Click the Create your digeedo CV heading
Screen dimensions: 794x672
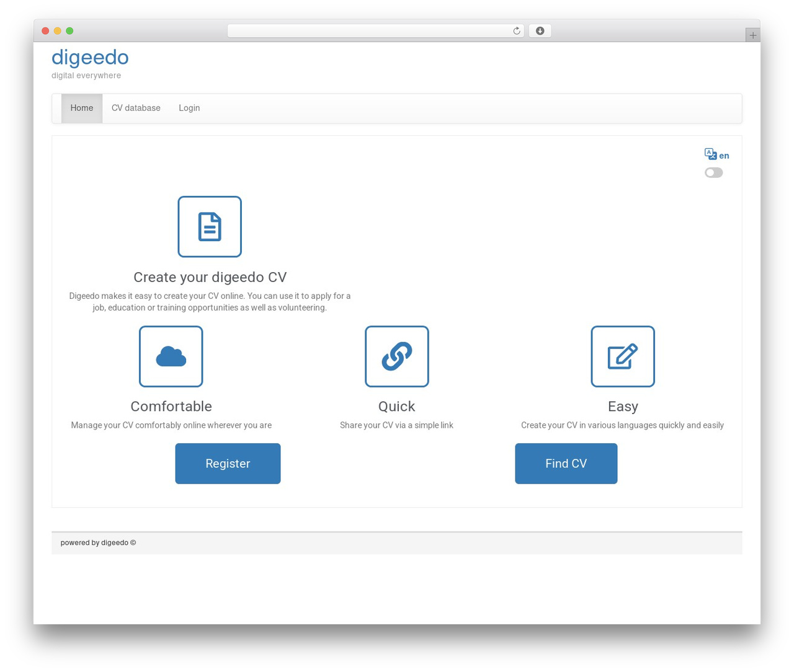(210, 277)
